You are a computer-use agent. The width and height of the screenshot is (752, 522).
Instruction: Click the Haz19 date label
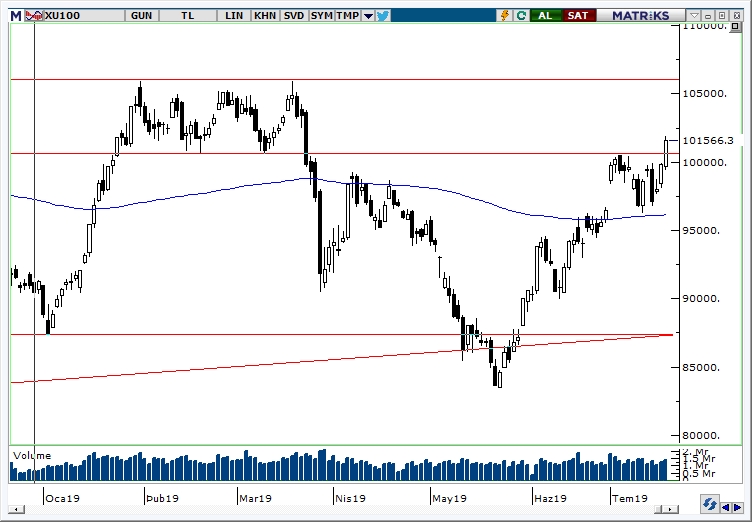coord(551,498)
